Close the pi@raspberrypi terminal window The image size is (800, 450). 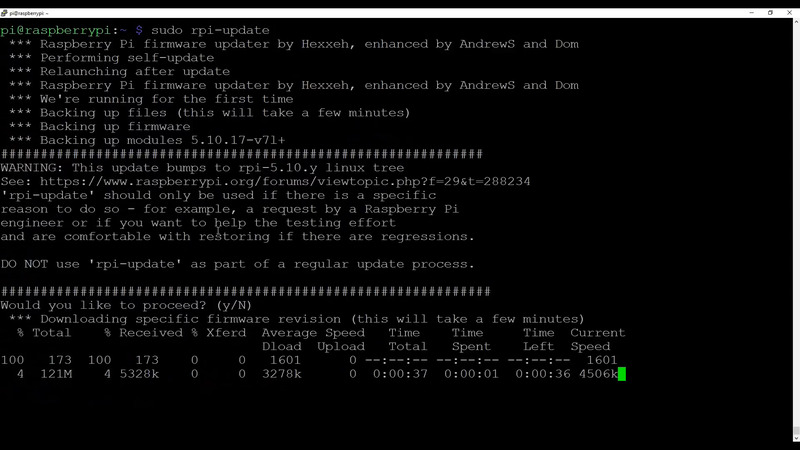[x=791, y=13]
